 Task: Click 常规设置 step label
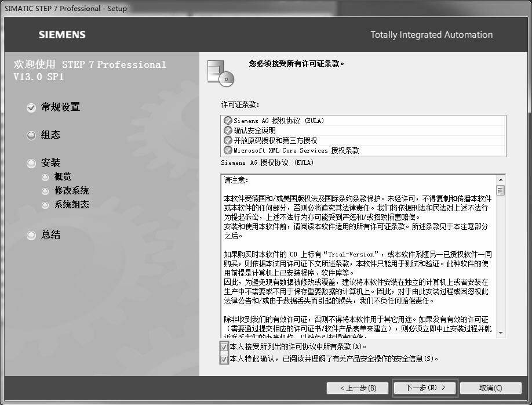coord(60,107)
